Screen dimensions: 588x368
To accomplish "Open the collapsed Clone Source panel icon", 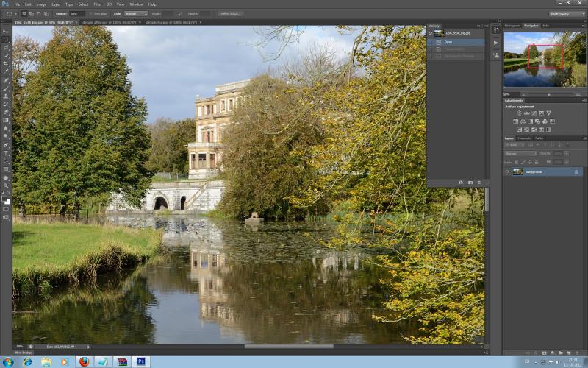I will click(495, 56).
